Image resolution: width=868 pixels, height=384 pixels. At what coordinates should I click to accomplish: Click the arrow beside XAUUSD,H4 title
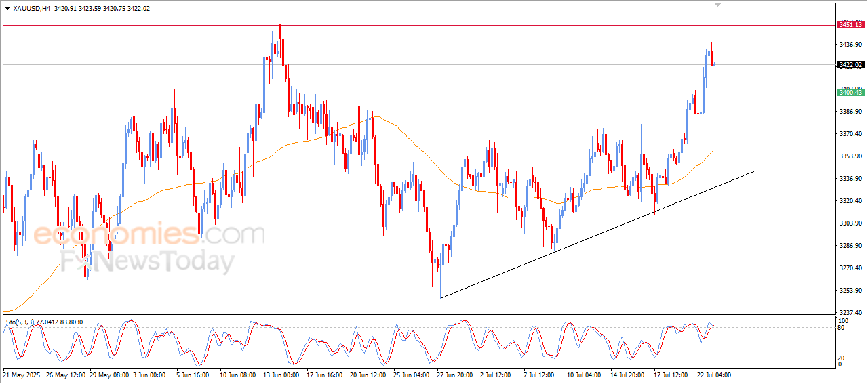pyautogui.click(x=7, y=8)
